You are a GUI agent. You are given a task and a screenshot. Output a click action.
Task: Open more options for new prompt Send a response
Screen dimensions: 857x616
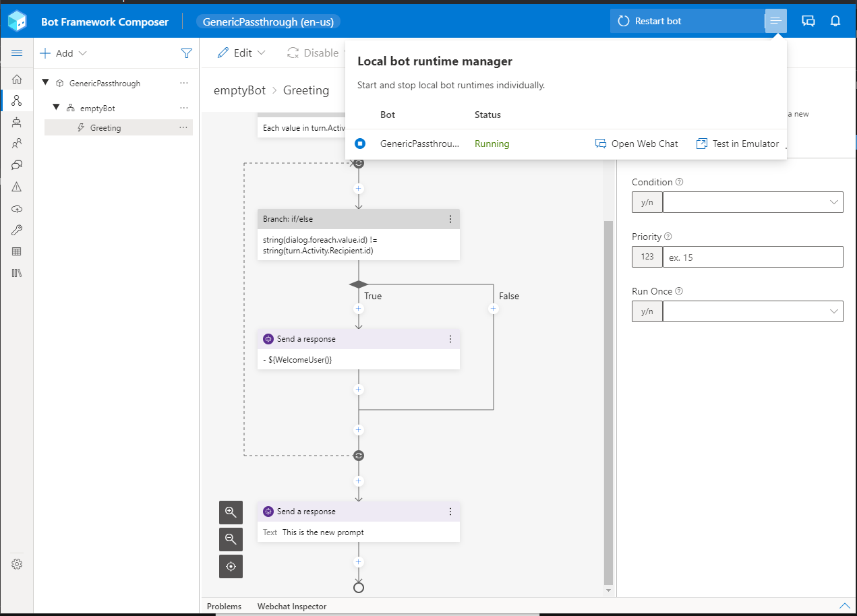click(450, 512)
